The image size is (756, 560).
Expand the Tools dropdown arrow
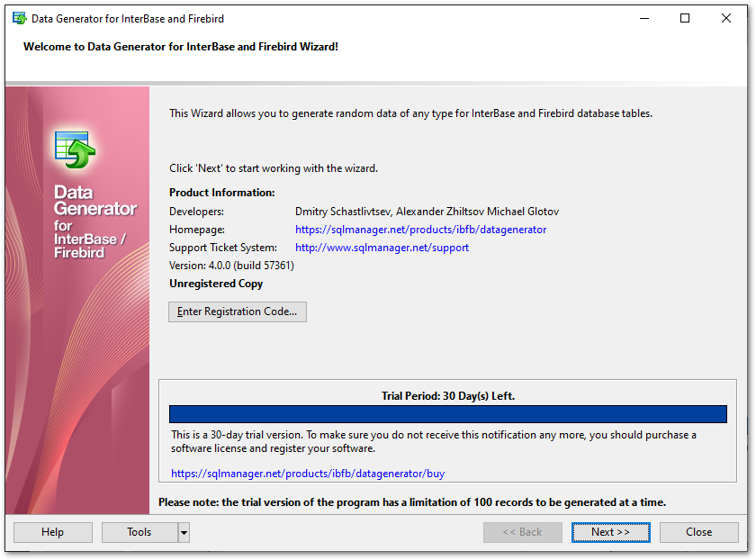[184, 532]
